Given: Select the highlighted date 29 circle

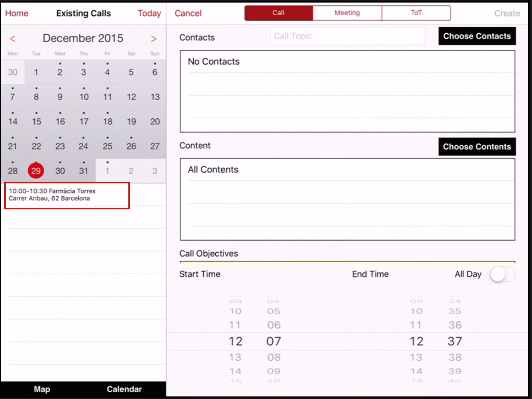Looking at the screenshot, I should 36,171.
